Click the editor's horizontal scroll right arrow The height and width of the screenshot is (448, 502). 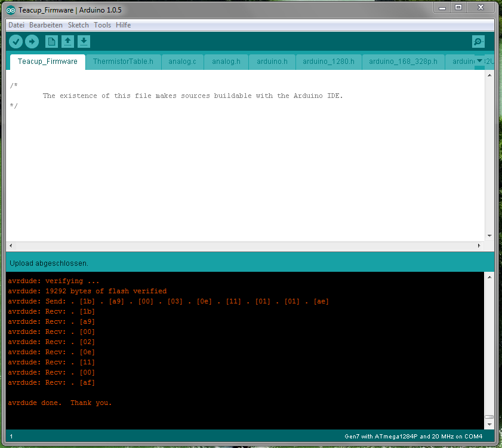click(479, 246)
